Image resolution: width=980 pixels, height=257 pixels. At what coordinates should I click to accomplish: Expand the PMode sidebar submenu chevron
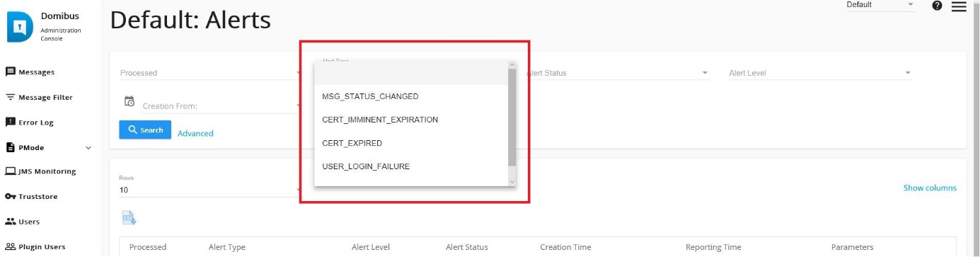(x=88, y=148)
